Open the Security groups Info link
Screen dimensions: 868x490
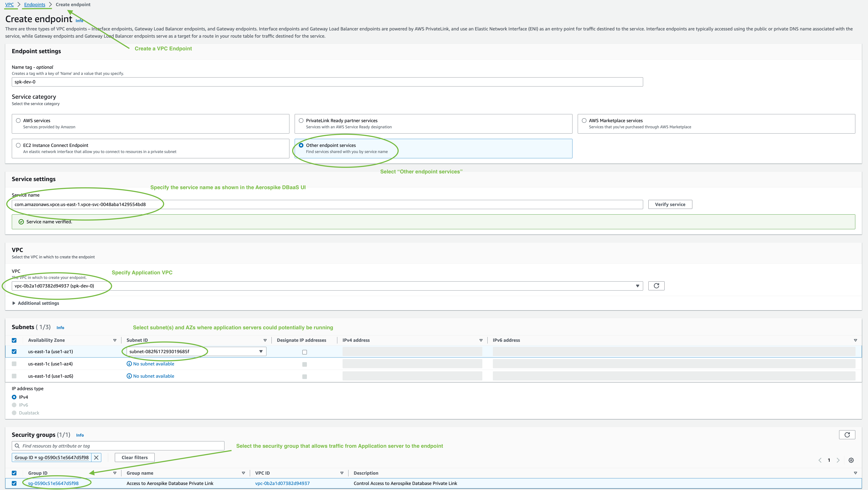80,435
